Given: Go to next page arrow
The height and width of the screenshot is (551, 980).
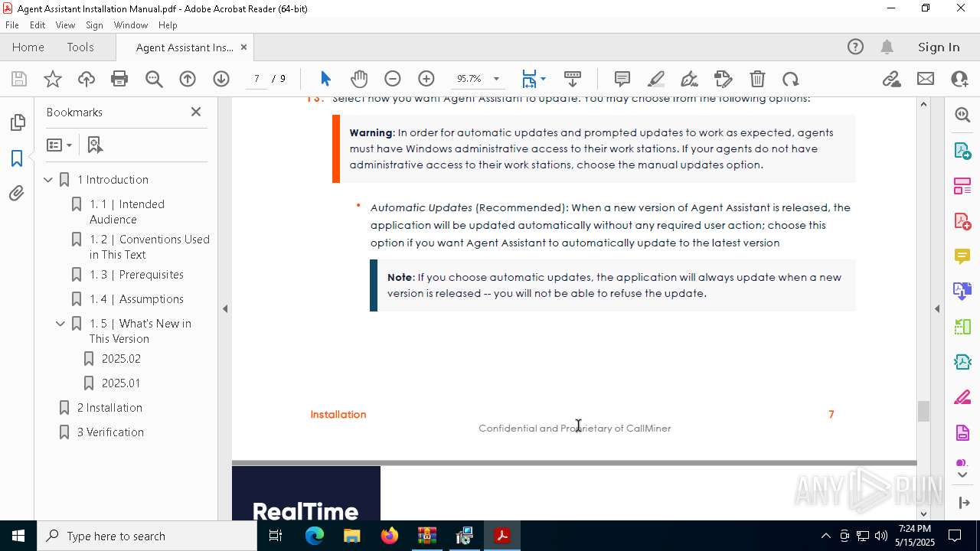Looking at the screenshot, I should point(221,79).
